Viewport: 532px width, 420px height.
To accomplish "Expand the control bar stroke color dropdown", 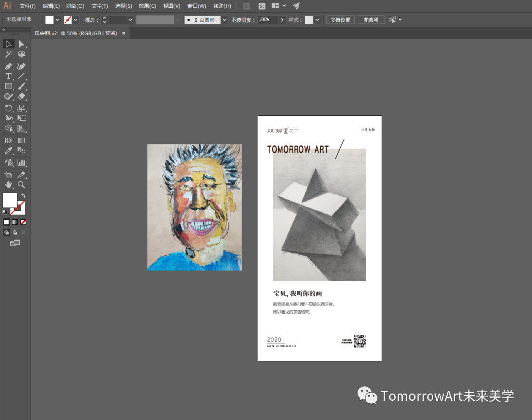I will (76, 20).
